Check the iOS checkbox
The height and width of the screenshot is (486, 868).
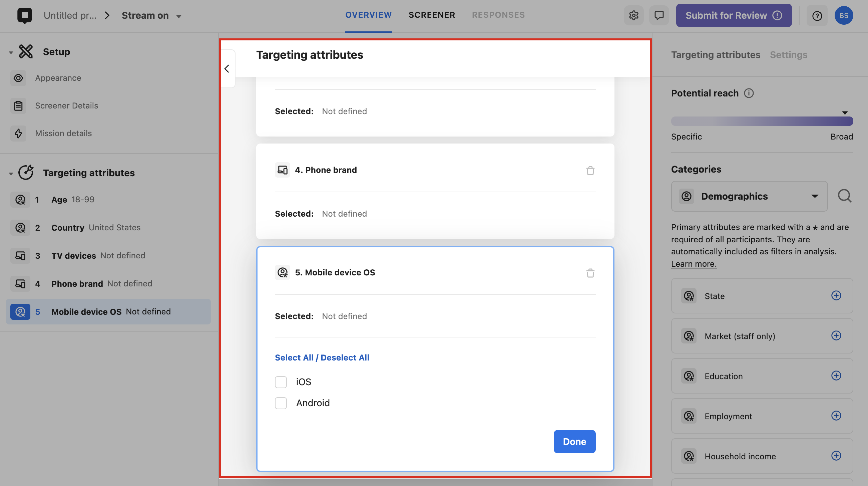click(x=281, y=382)
